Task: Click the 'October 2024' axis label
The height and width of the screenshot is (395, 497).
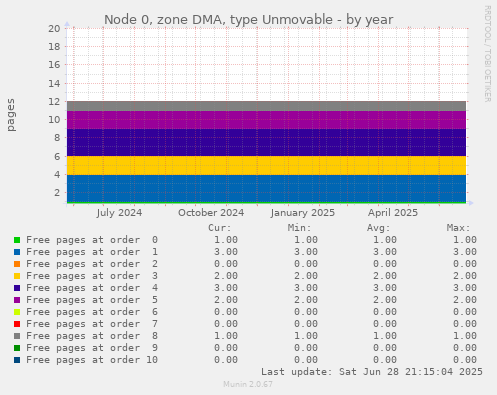Action: coord(211,213)
